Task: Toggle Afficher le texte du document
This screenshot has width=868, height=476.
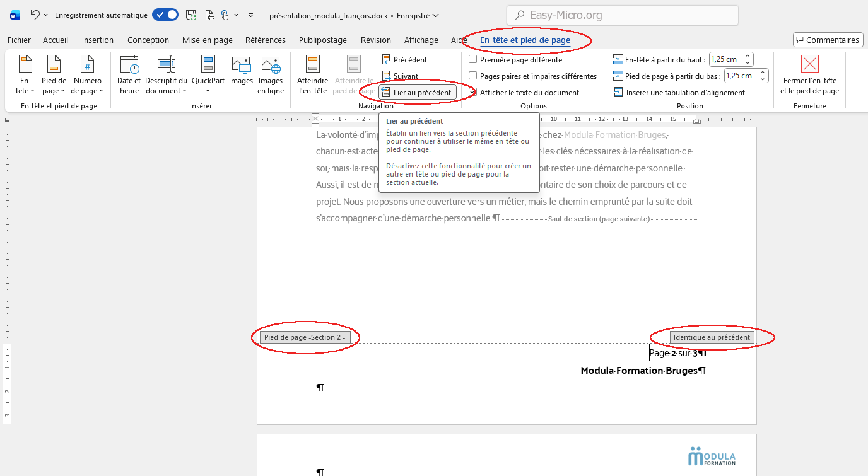Action: [473, 93]
